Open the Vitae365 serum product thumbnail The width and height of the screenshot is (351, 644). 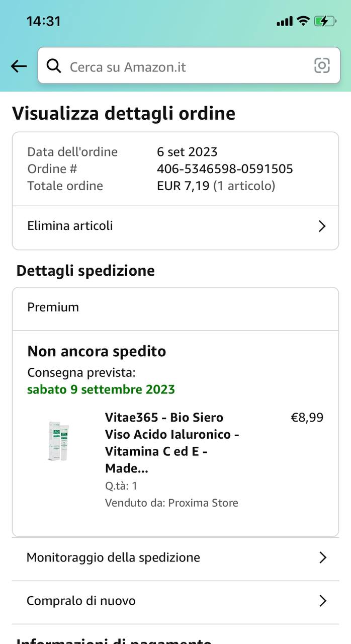click(59, 441)
